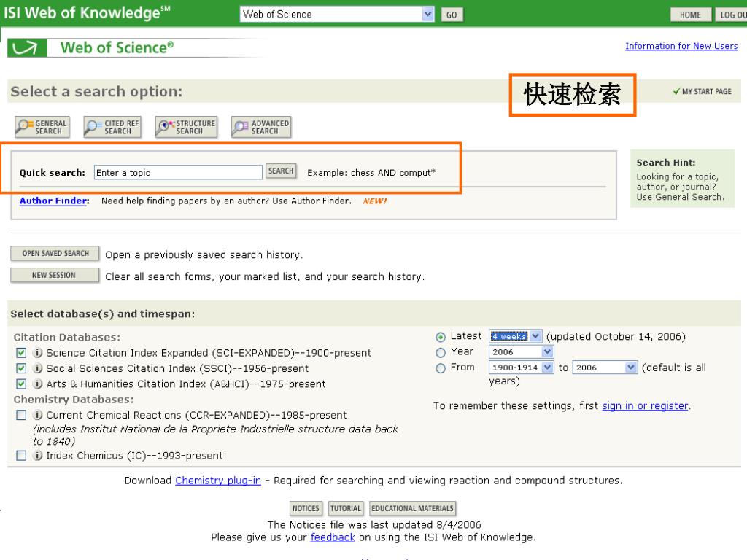The height and width of the screenshot is (560, 747).
Task: Open Cited Ref Search option
Action: (x=112, y=127)
